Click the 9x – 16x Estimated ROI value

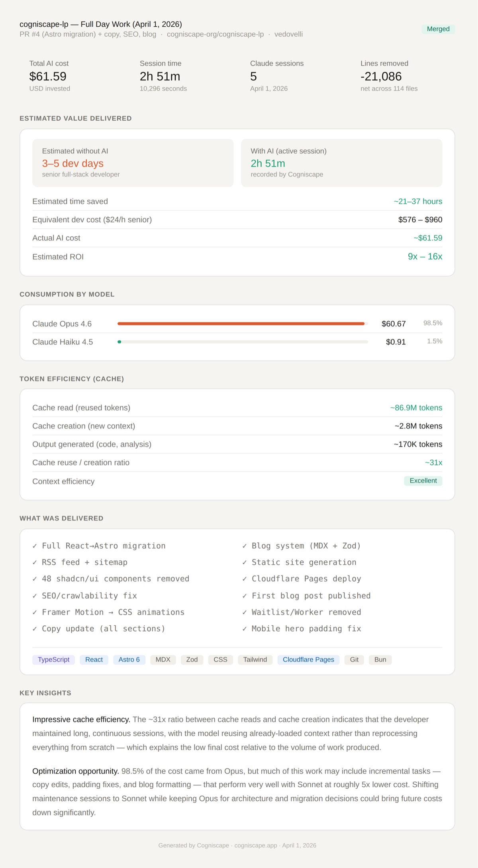pyautogui.click(x=425, y=257)
